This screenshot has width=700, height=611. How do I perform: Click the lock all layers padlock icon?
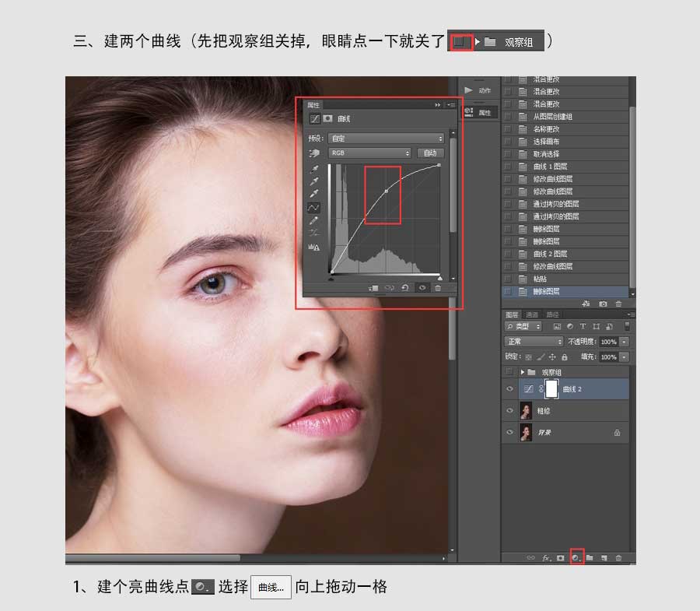point(564,356)
